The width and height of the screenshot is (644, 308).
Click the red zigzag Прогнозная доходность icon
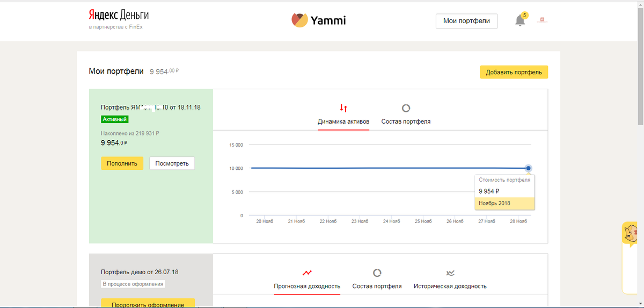(307, 273)
